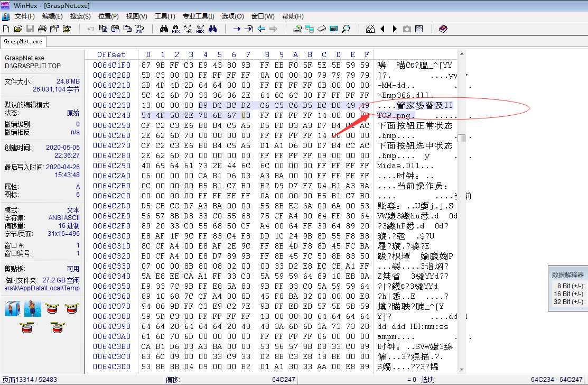Open the Replace Text toolbar icon
Screen dimensions: 588x385
(188, 29)
